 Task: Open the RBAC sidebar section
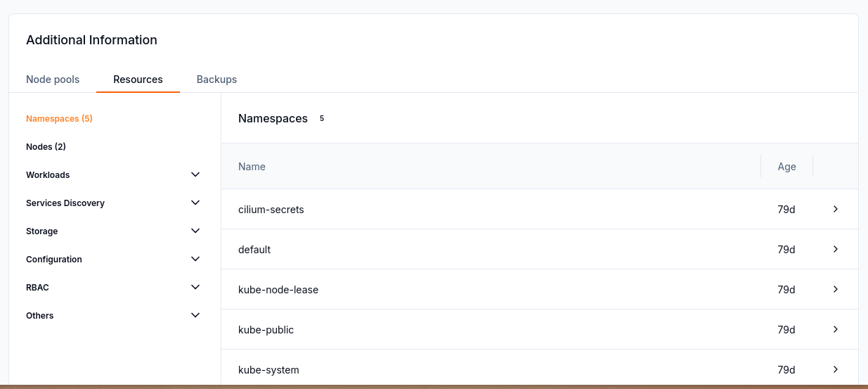tap(37, 288)
